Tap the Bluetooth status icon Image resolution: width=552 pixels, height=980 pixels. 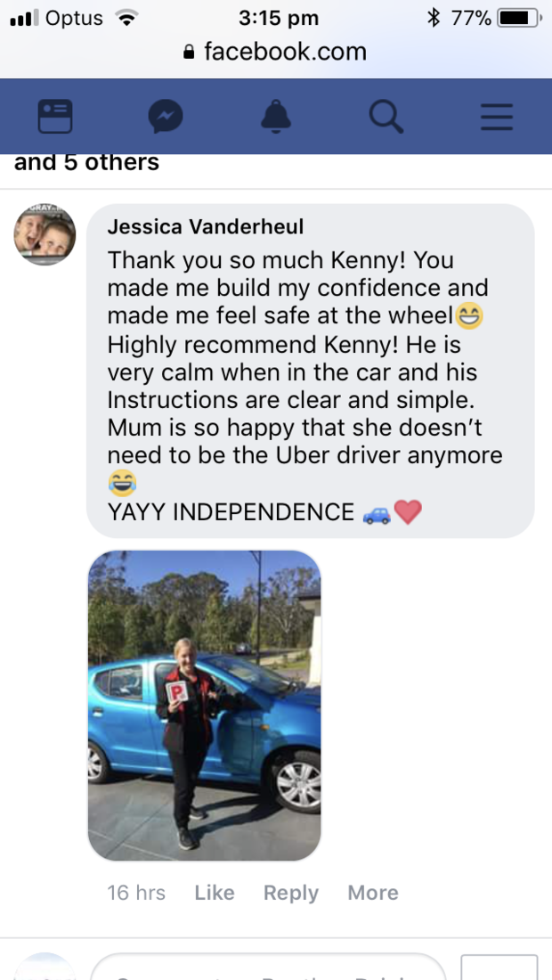coord(434,18)
